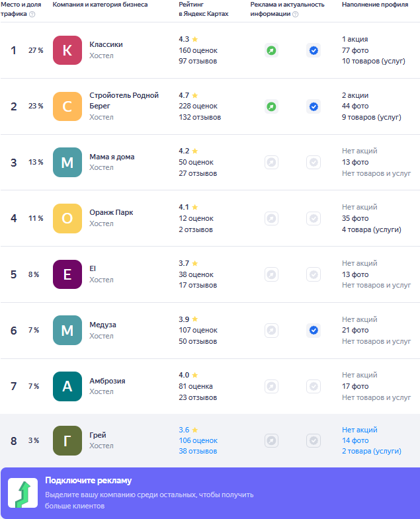Click help icon next to Реклама и актуальность информации
This screenshot has width=420, height=519.
point(295,14)
